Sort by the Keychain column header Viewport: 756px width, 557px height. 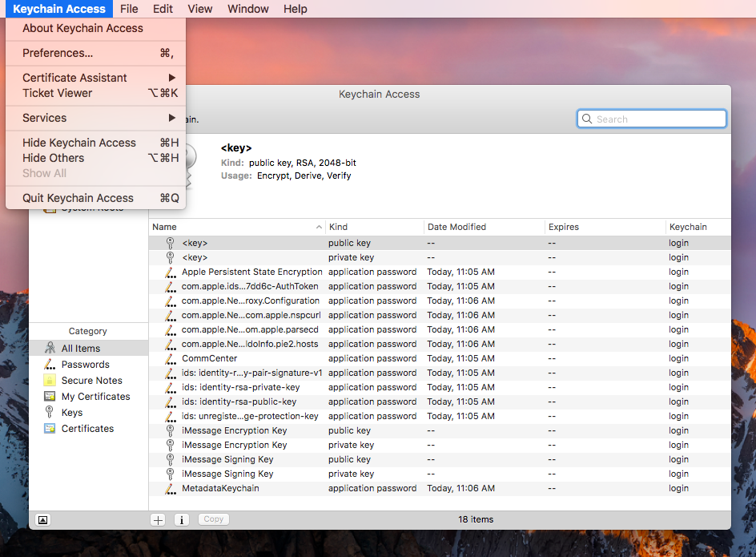[698, 227]
